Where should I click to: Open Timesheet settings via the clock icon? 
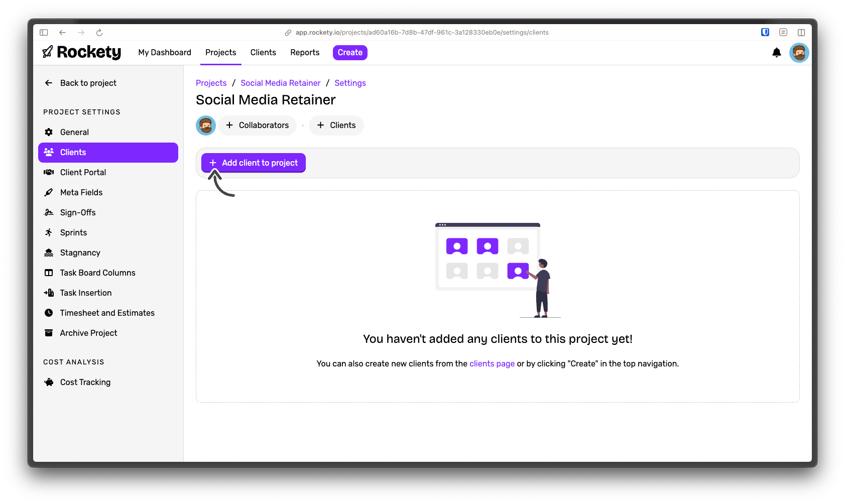(49, 313)
